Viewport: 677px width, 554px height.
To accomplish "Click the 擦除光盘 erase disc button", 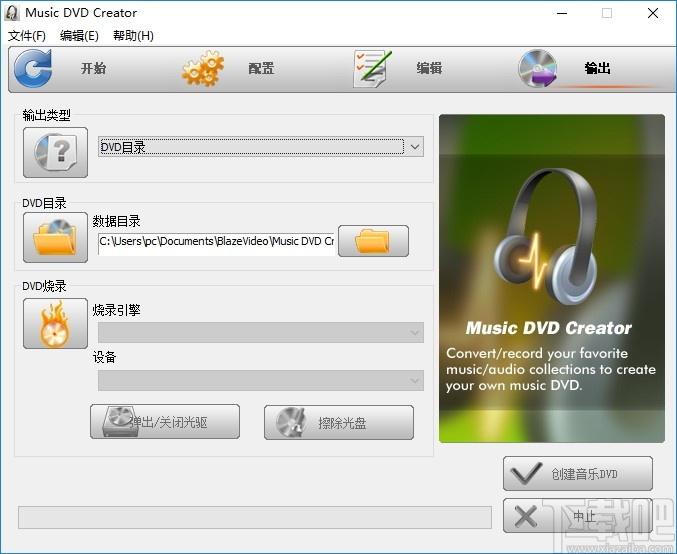I will tap(338, 422).
